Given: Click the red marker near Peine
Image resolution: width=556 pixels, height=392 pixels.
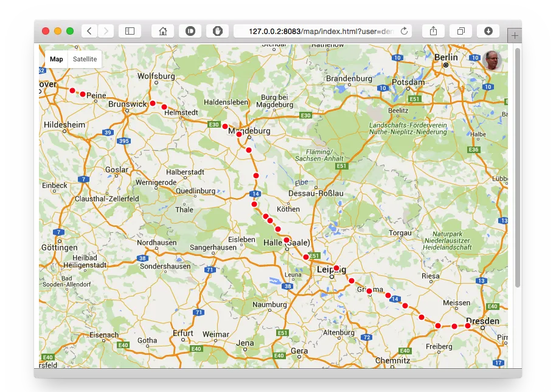Looking at the screenshot, I should click(83, 94).
